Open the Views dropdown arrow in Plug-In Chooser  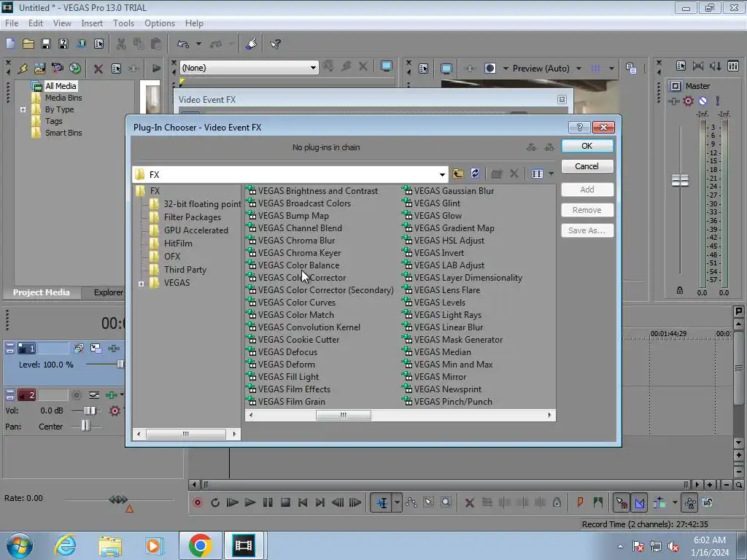pos(551,174)
